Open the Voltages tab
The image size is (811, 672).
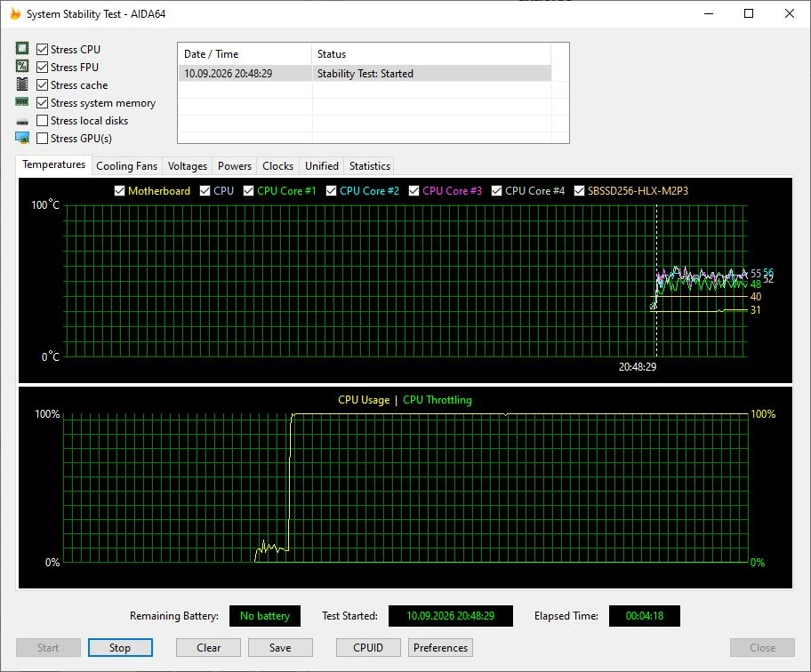coord(188,166)
